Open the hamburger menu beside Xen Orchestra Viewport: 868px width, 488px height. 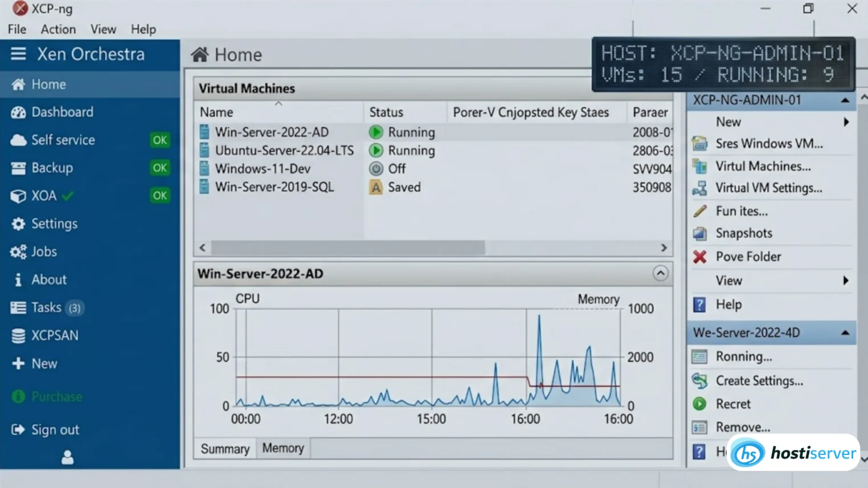click(18, 54)
